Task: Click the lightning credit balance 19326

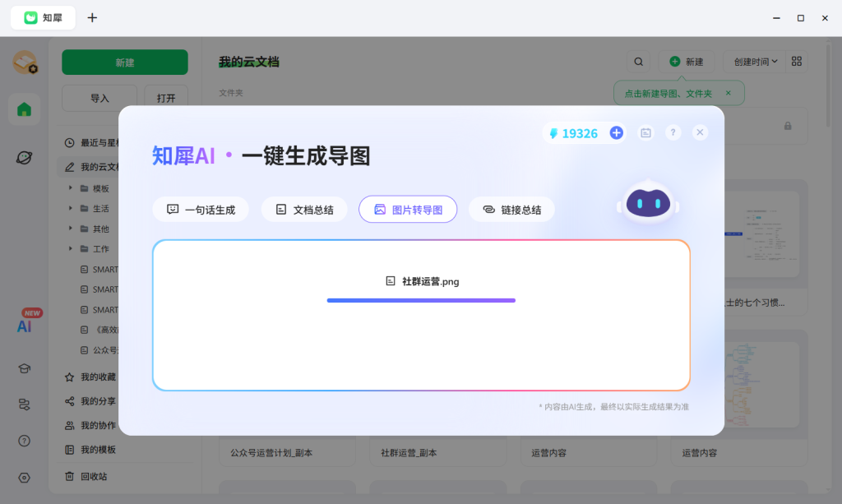Action: [573, 133]
